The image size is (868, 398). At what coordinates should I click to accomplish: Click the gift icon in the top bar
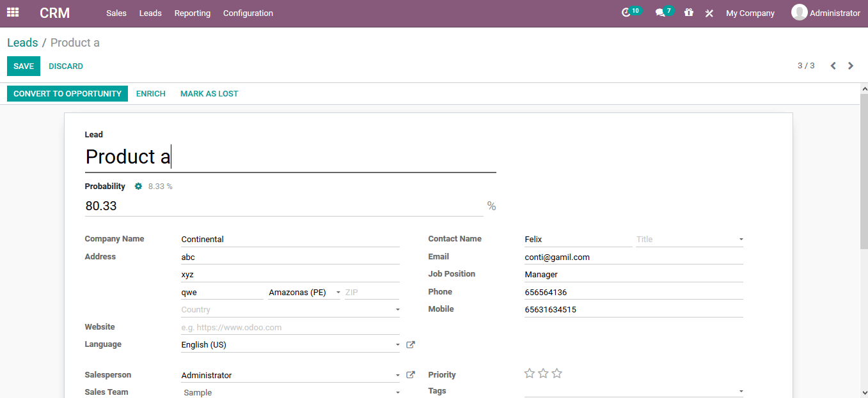pyautogui.click(x=688, y=12)
